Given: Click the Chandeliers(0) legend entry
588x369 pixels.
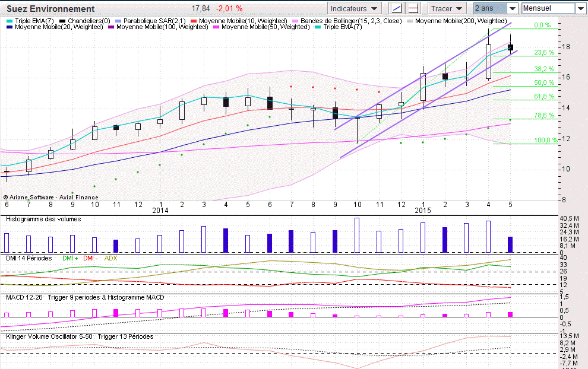Looking at the screenshot, I should 89,21.
